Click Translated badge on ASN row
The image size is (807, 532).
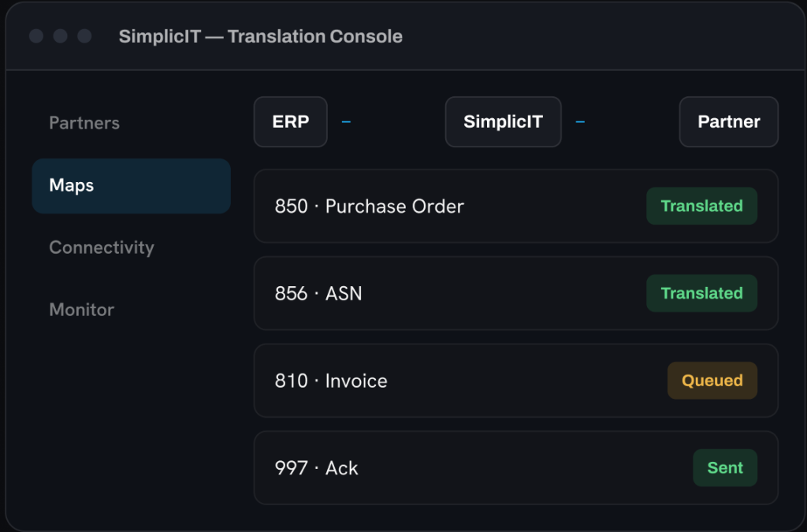pyautogui.click(x=701, y=293)
